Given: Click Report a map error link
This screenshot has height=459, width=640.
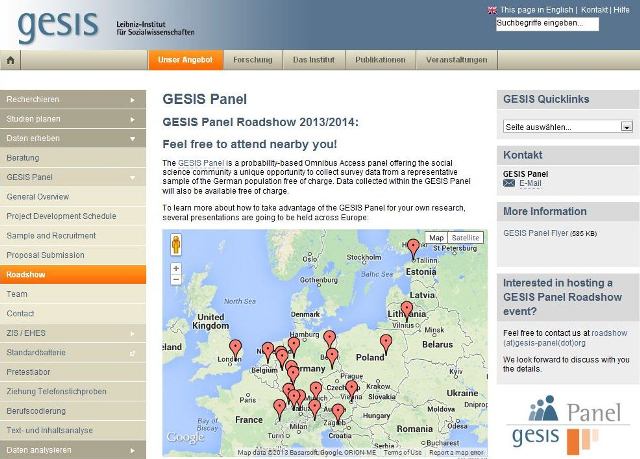Looking at the screenshot, I should [456, 452].
